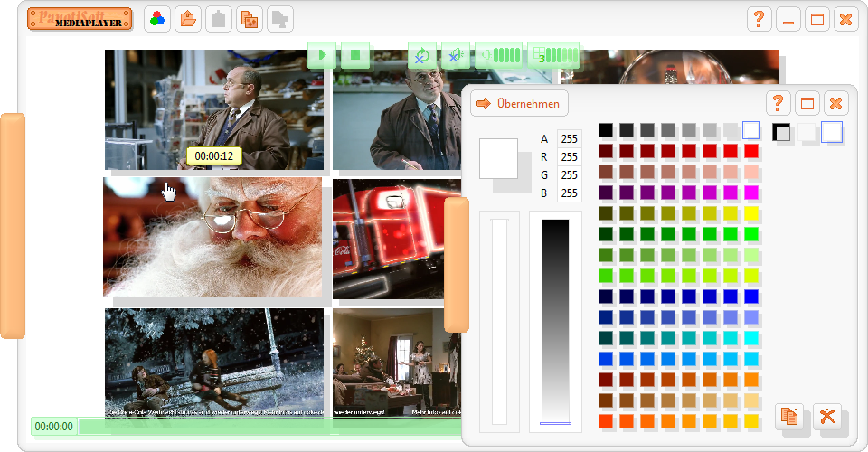This screenshot has width=868, height=452.
Task: Toggle the repeat loop control
Action: 421,55
